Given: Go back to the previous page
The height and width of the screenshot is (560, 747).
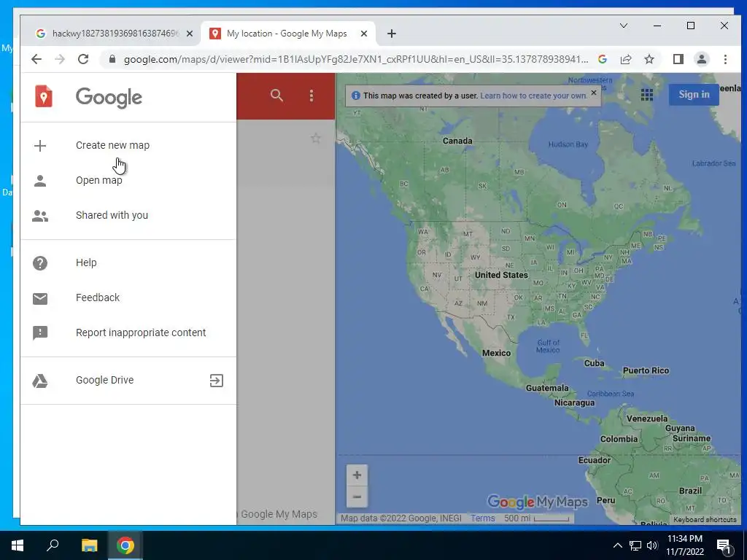Looking at the screenshot, I should (x=36, y=59).
